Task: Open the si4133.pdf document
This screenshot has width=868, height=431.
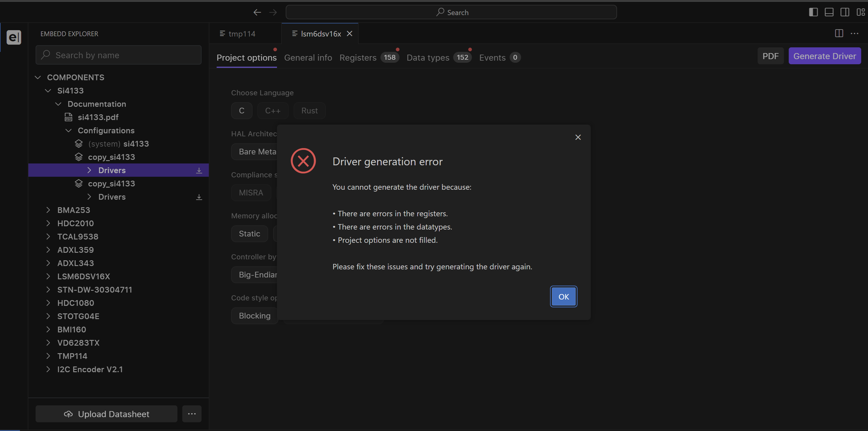Action: coord(98,117)
